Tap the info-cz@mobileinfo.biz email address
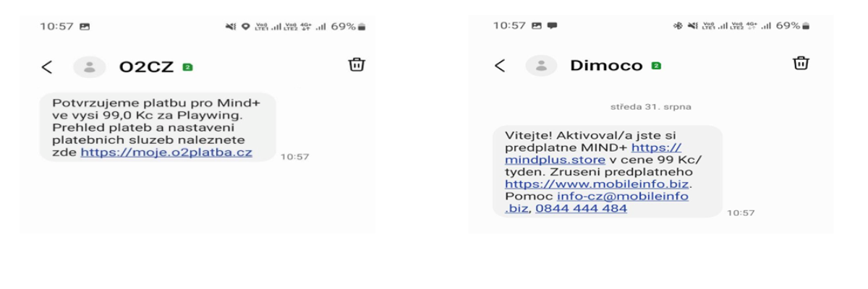The height and width of the screenshot is (289, 868). click(x=597, y=202)
